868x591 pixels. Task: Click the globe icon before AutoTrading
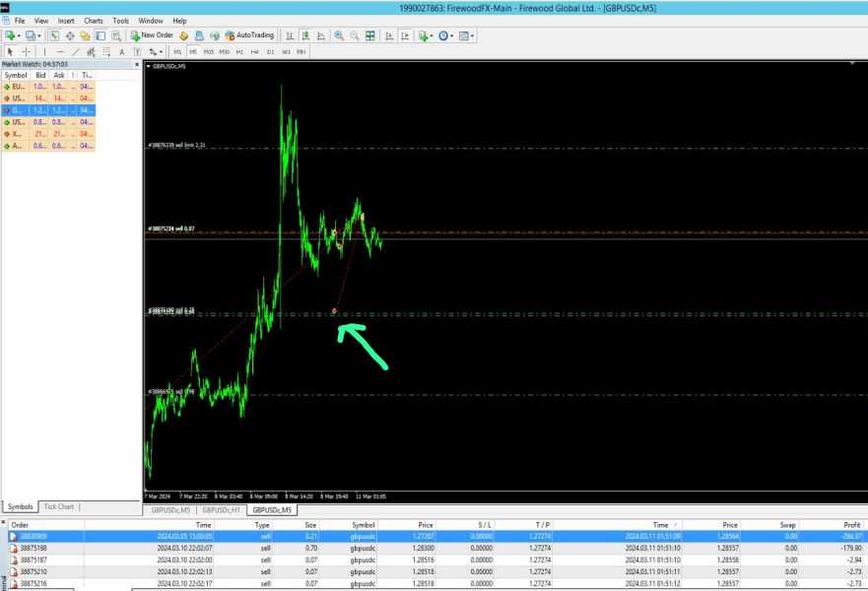[x=214, y=35]
